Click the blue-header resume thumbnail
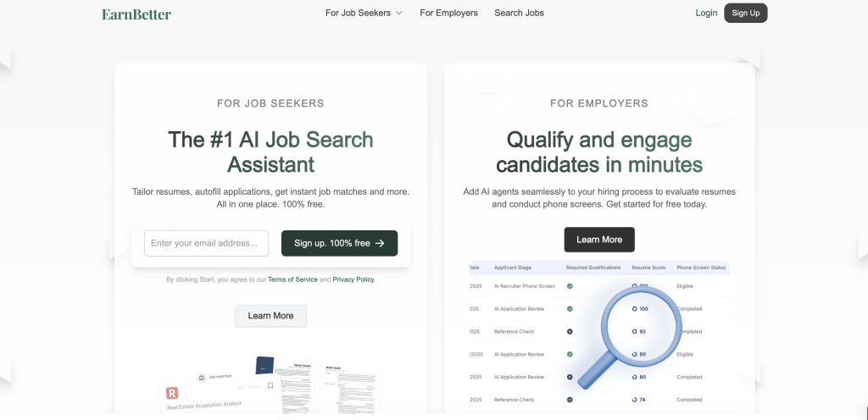868x420 pixels. (x=266, y=366)
